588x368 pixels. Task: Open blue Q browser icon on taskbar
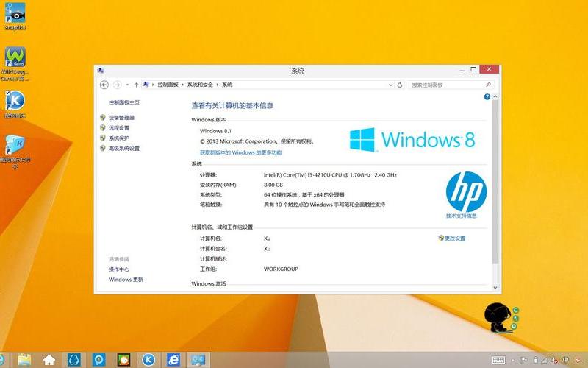coord(98,360)
